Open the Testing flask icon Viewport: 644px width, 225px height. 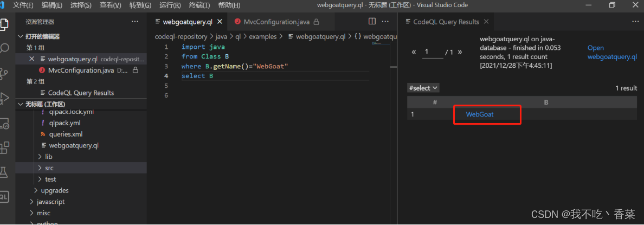tap(4, 172)
